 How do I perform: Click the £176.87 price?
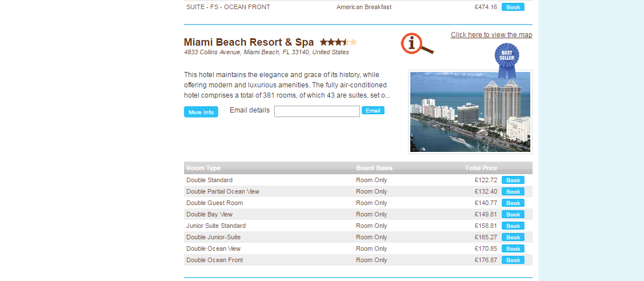pos(486,260)
